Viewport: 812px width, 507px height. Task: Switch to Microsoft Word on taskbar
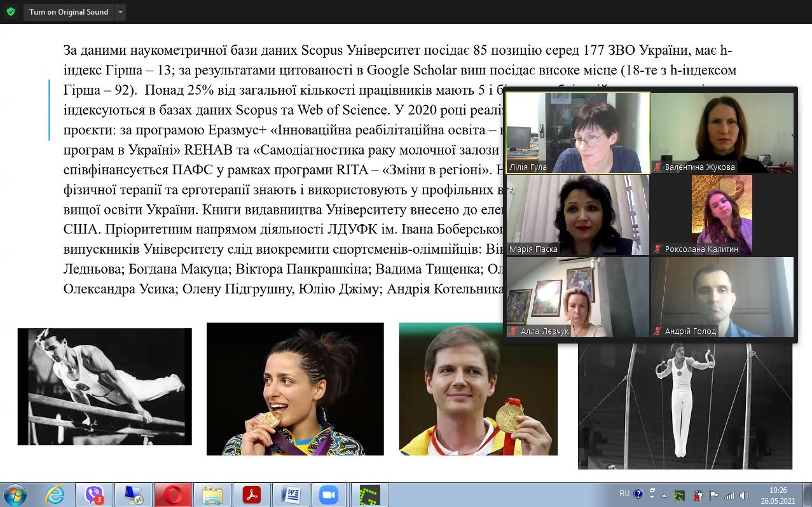click(291, 494)
